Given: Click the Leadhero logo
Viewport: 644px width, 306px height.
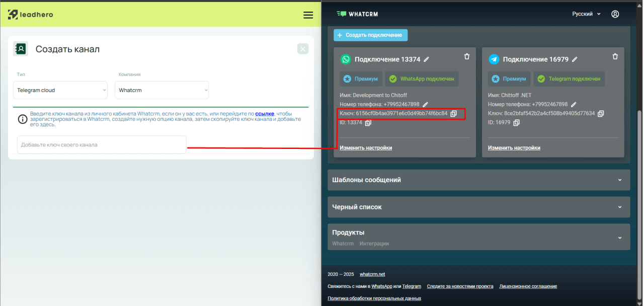Looking at the screenshot, I should 30,15.
